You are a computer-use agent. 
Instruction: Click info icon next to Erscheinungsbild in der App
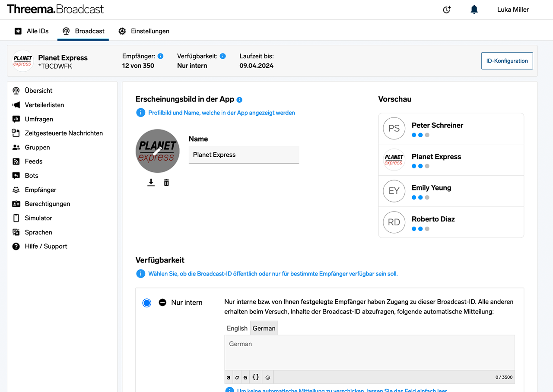pos(239,100)
